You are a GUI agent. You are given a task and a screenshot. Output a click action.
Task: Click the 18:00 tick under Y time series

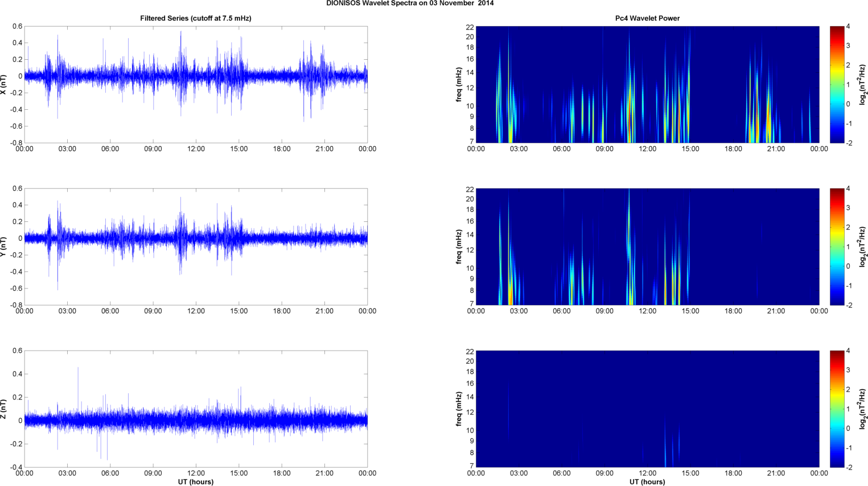click(x=282, y=311)
